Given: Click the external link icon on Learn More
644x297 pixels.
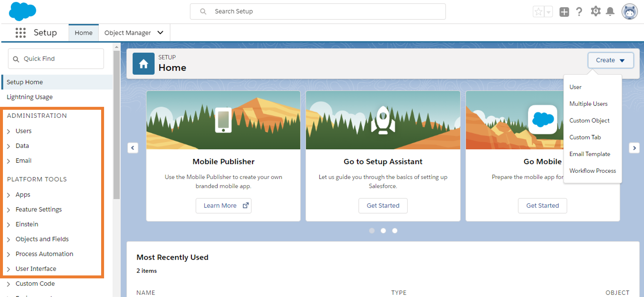Looking at the screenshot, I should coord(246,206).
